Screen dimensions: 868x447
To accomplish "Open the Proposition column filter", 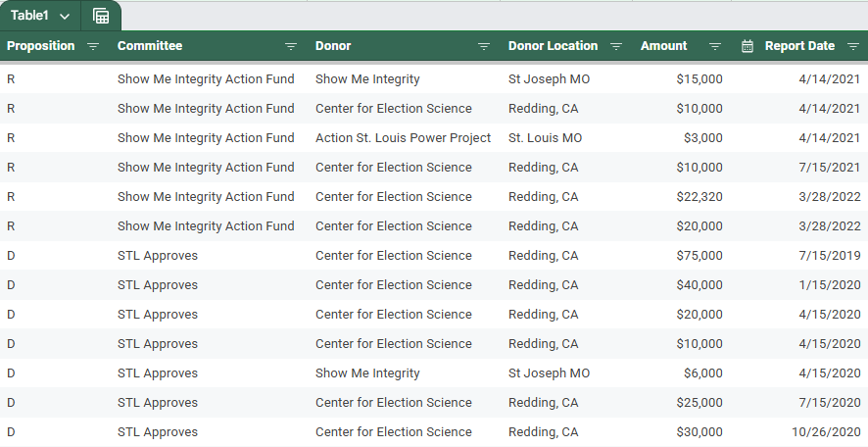I will pyautogui.click(x=93, y=46).
